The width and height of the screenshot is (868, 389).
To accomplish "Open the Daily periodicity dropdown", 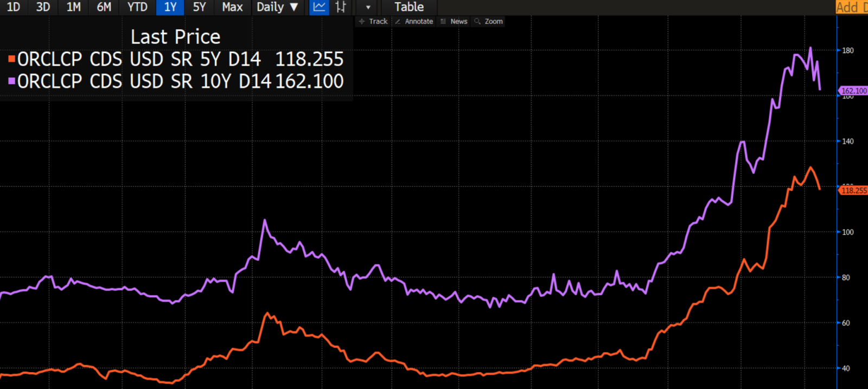I will (277, 7).
